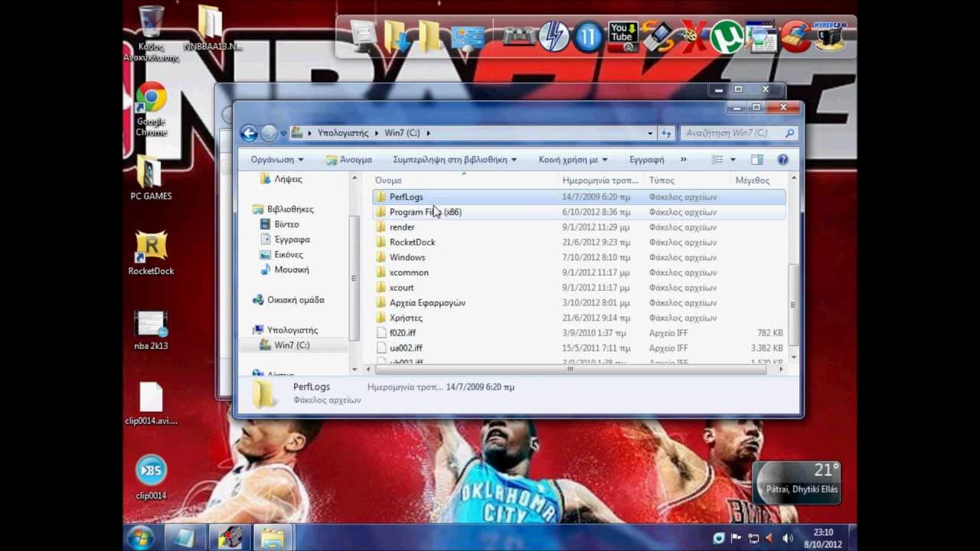Open the control panel icon in the dock
The height and width of the screenshot is (551, 980).
pos(466,37)
